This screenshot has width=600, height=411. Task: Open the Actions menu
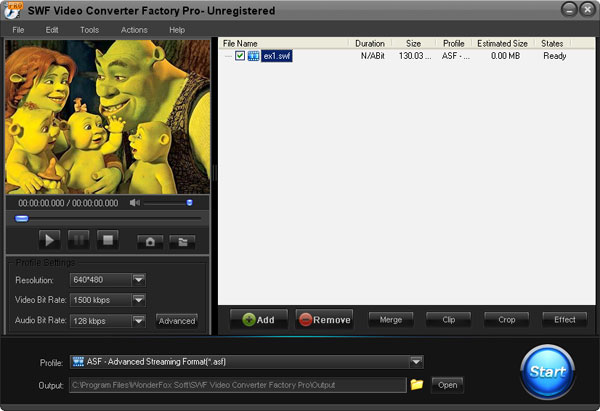(134, 30)
